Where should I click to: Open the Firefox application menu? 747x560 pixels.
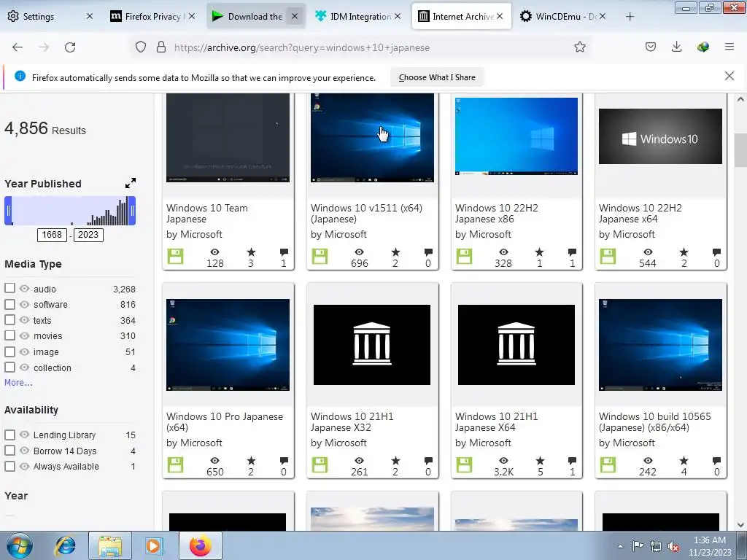729,47
